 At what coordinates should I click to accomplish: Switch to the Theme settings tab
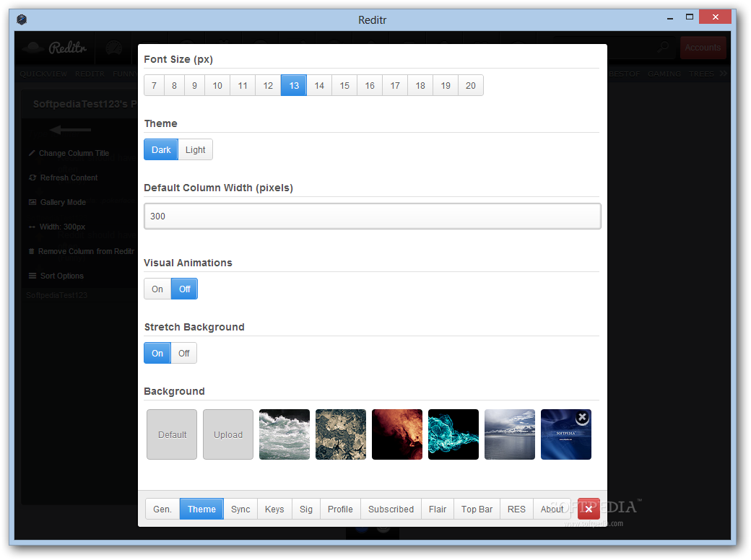pyautogui.click(x=201, y=509)
